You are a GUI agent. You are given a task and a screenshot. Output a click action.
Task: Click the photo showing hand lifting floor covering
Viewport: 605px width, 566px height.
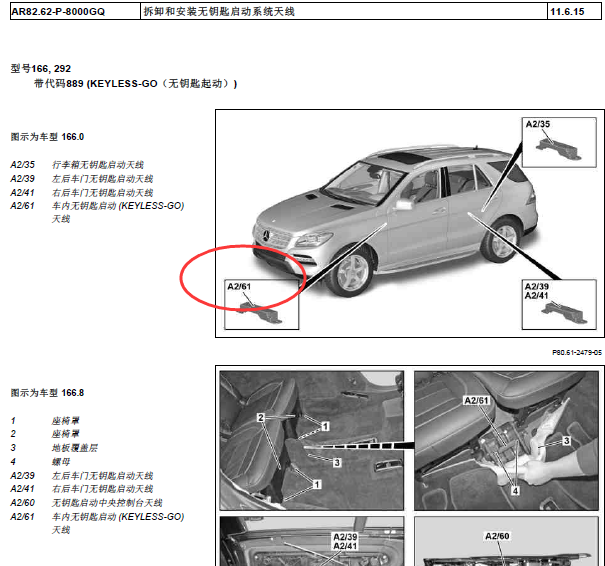click(506, 441)
